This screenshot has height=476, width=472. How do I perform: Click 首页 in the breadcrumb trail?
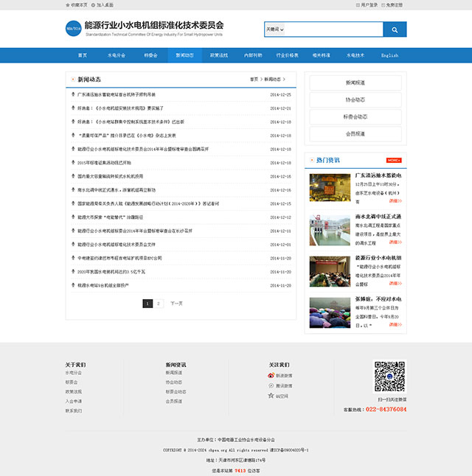click(254, 79)
